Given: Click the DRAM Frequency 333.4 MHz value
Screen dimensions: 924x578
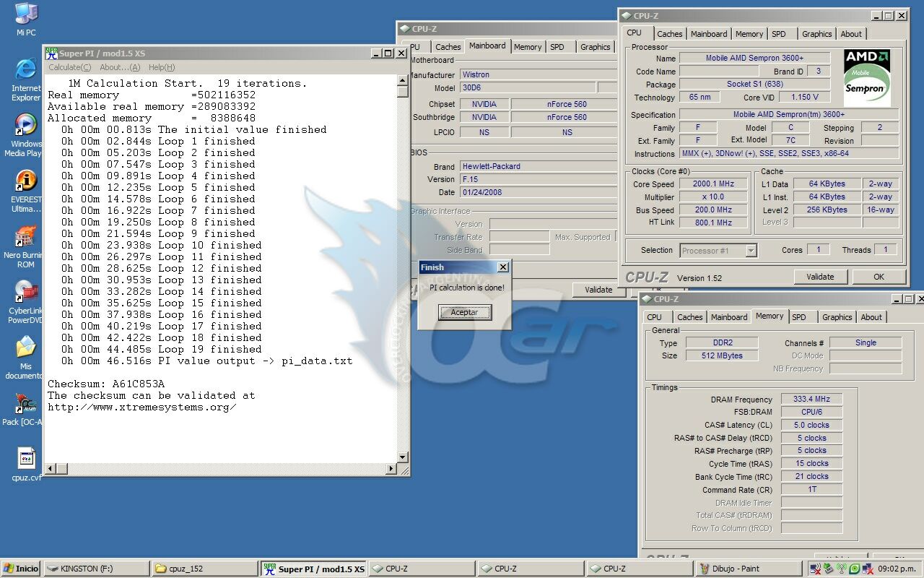Looking at the screenshot, I should coord(811,399).
